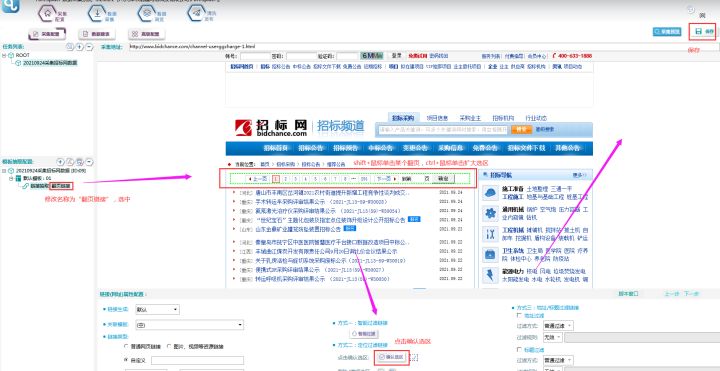Open the 关联模板 dropdown
The width and height of the screenshot is (720, 371).
point(190,325)
